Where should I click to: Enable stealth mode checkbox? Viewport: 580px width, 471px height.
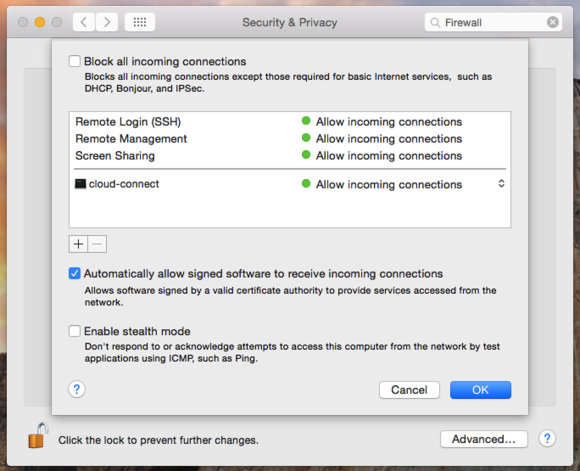coord(74,331)
